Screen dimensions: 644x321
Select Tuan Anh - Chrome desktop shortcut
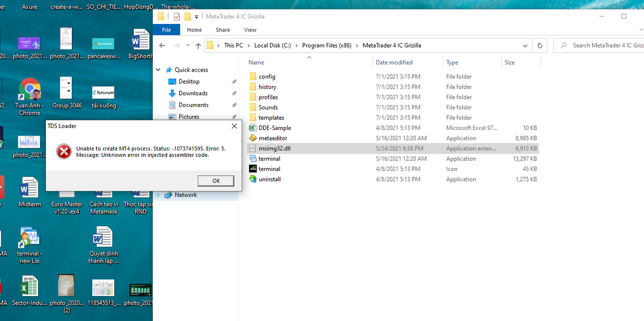(29, 97)
